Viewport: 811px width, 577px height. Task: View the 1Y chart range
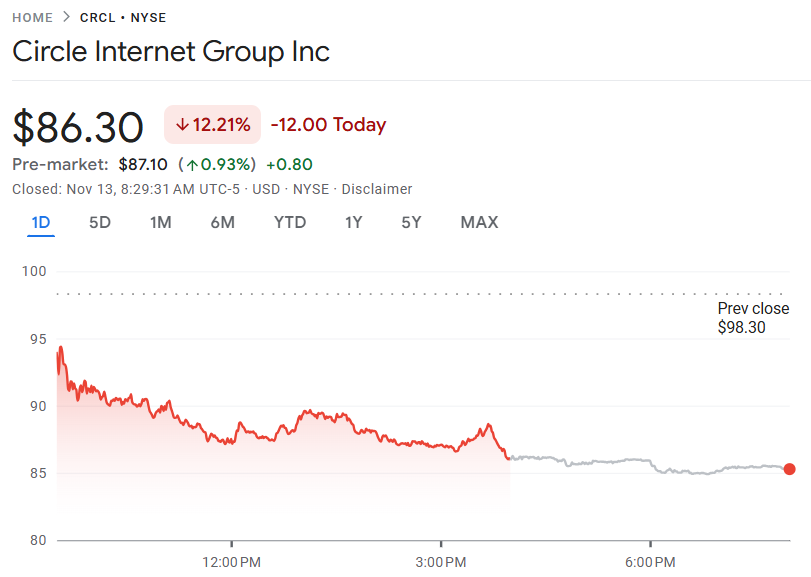pyautogui.click(x=353, y=222)
